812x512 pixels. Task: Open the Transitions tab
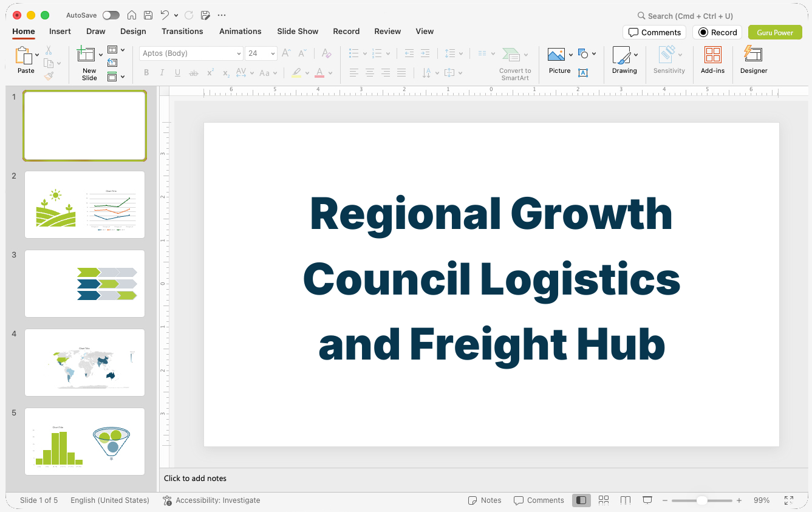pyautogui.click(x=182, y=32)
